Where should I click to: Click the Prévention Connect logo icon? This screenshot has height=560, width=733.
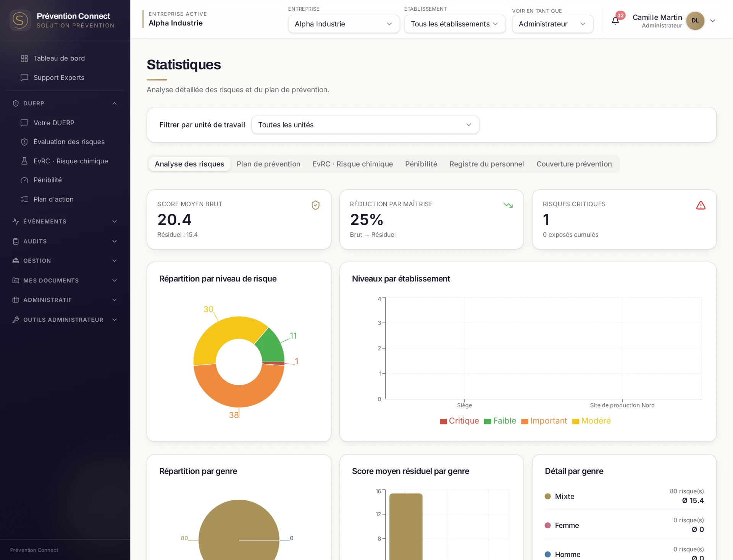[20, 20]
